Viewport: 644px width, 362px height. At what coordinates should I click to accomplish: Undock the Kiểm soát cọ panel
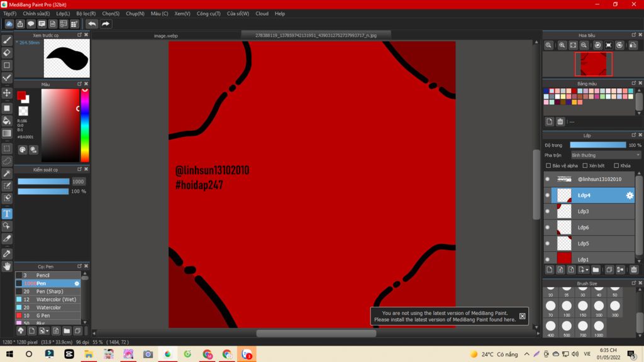79,169
